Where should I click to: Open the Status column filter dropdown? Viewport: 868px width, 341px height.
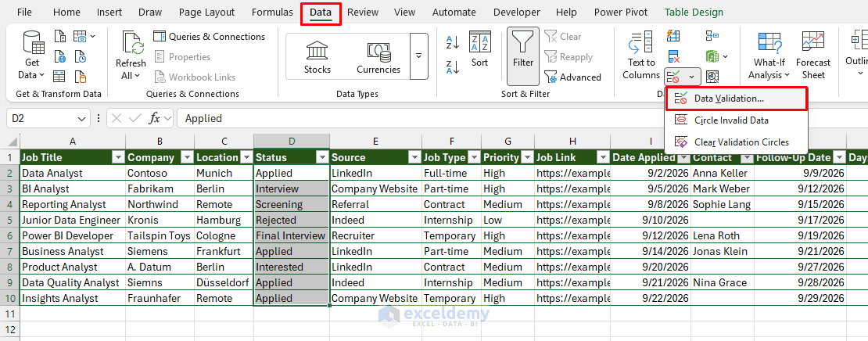(322, 158)
